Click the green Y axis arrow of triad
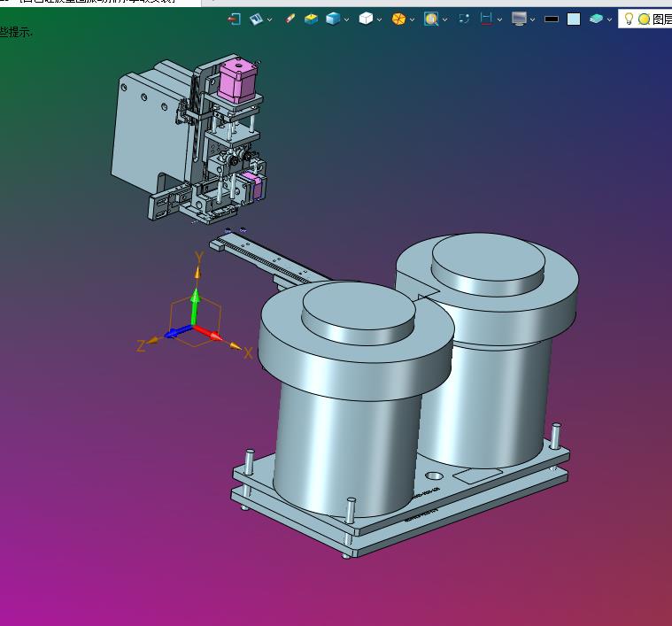 (x=196, y=305)
